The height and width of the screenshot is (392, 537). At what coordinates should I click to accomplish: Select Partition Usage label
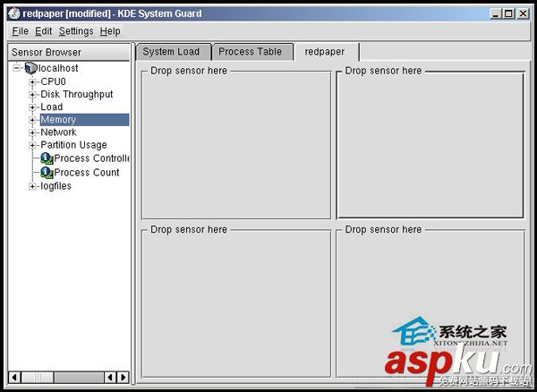click(x=73, y=145)
